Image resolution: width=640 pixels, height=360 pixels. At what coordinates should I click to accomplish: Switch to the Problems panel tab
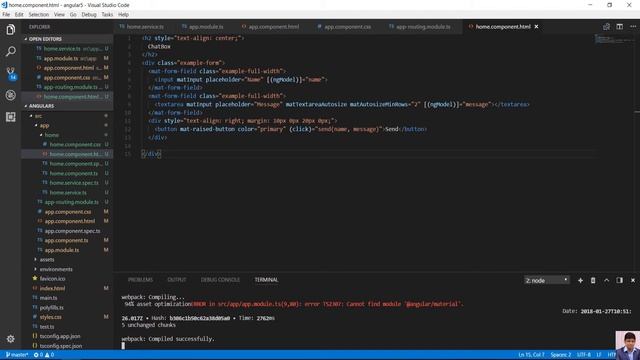coord(140,280)
